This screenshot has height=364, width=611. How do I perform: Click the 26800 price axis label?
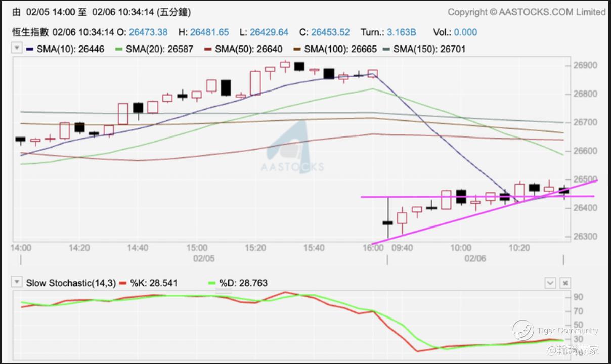[x=585, y=94]
